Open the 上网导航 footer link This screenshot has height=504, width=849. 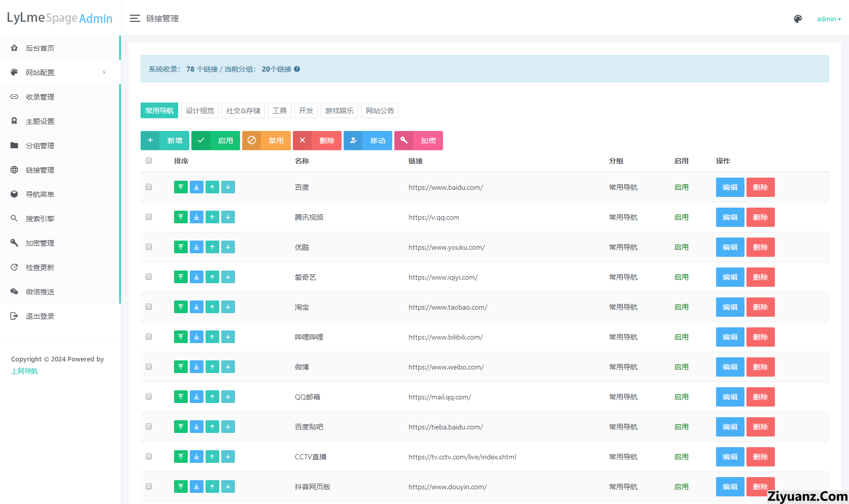click(24, 371)
